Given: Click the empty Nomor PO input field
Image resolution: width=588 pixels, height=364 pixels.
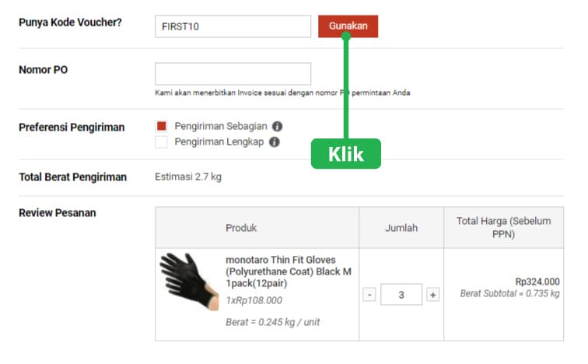Looking at the screenshot, I should coord(233,74).
